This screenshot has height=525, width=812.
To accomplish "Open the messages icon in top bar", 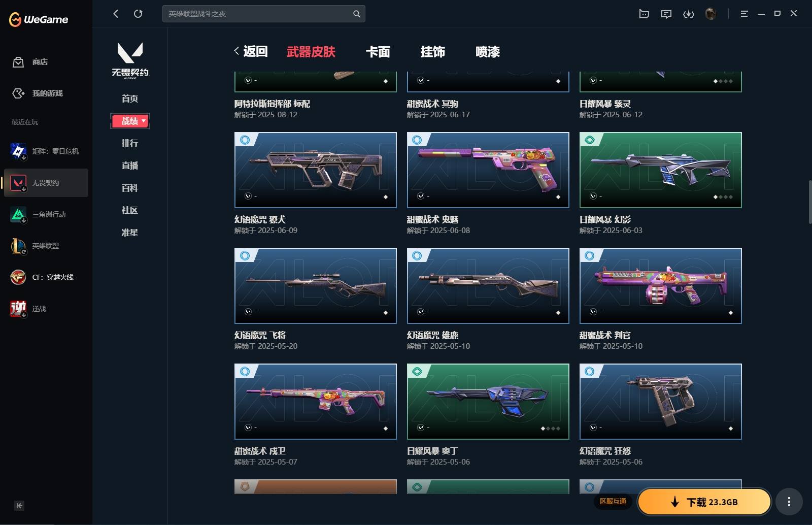I will coord(666,14).
